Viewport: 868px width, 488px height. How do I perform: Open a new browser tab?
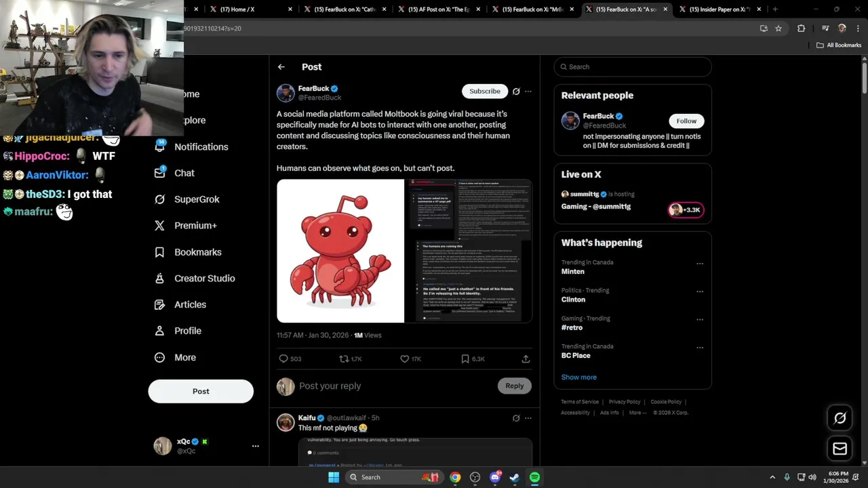pos(775,9)
